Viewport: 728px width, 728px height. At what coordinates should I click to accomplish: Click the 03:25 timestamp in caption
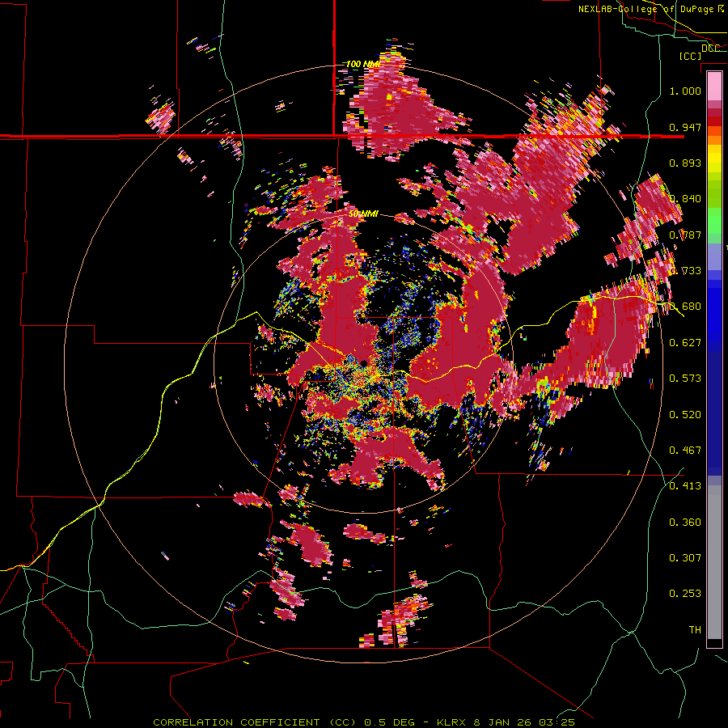(x=557, y=722)
